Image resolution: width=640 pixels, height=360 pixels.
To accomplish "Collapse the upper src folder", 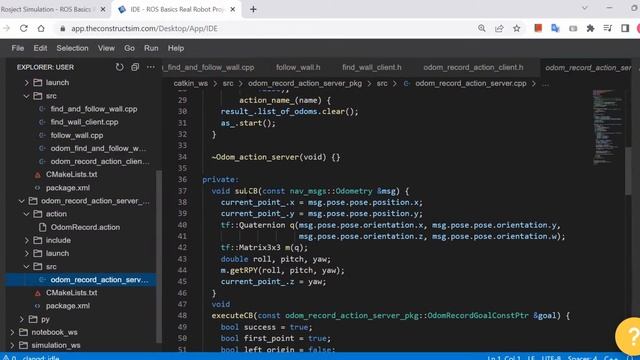I will click(27, 96).
